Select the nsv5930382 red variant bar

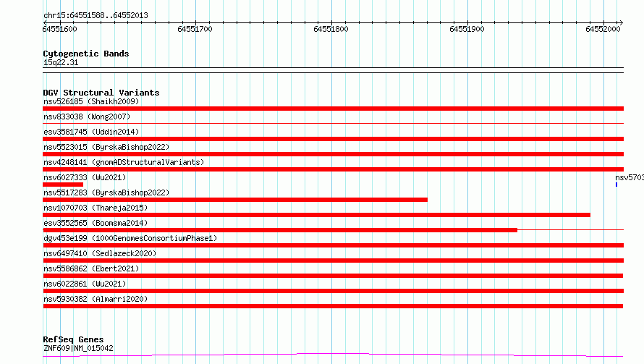[333, 306]
